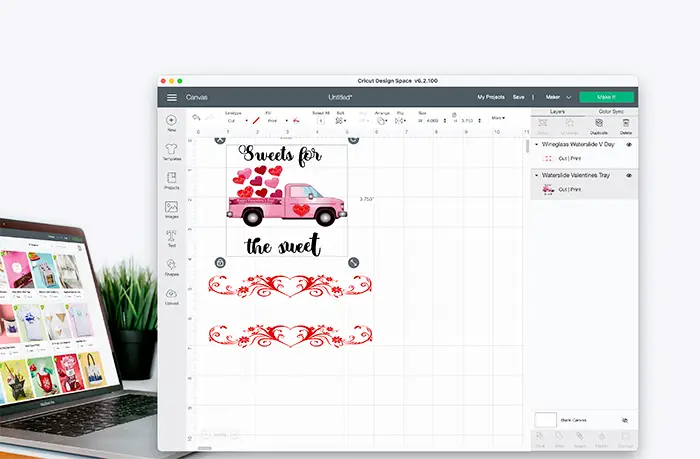The image size is (700, 459).
Task: Click the Contour tool icon
Action: [x=625, y=436]
